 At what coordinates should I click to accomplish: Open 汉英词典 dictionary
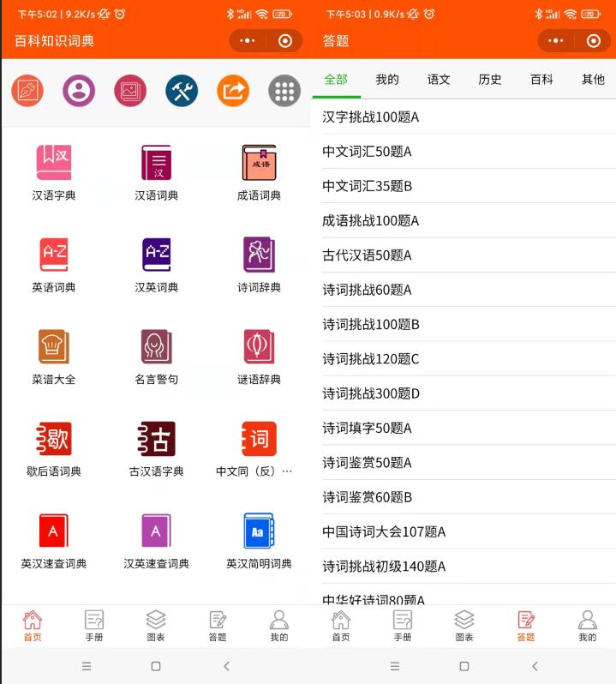(156, 265)
